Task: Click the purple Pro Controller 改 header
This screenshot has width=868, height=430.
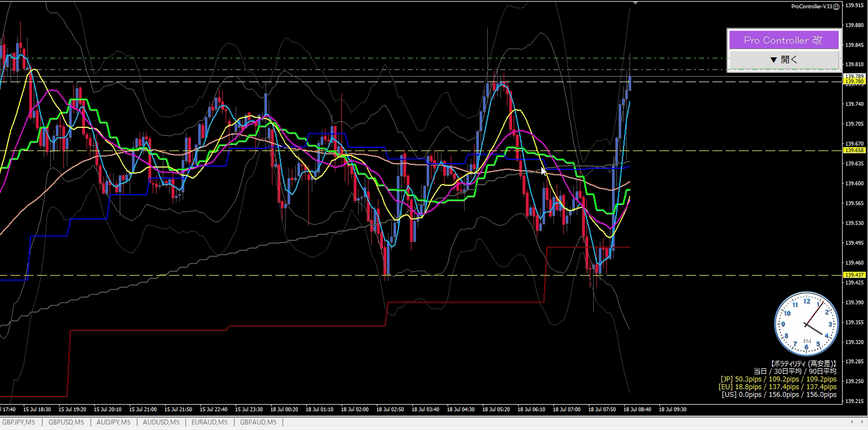Action: click(784, 40)
